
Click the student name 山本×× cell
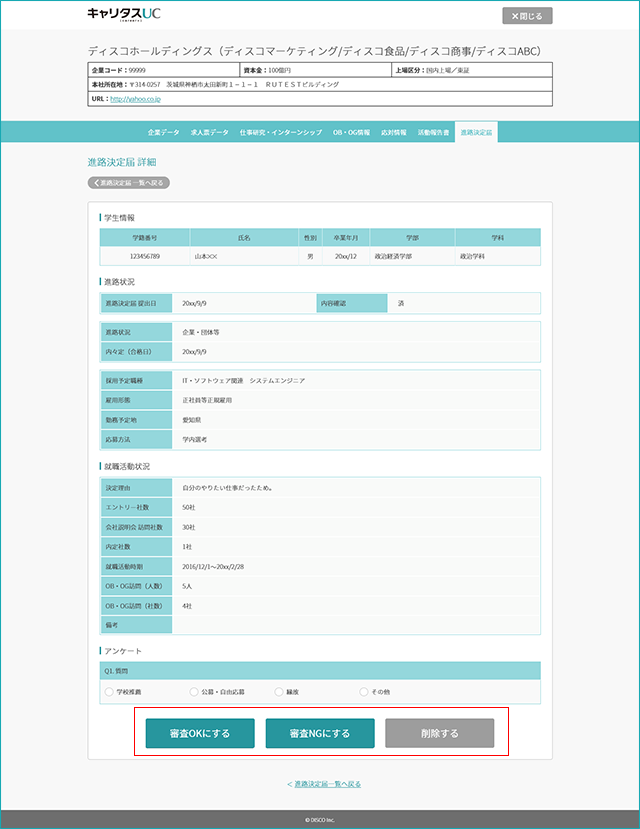point(244,256)
